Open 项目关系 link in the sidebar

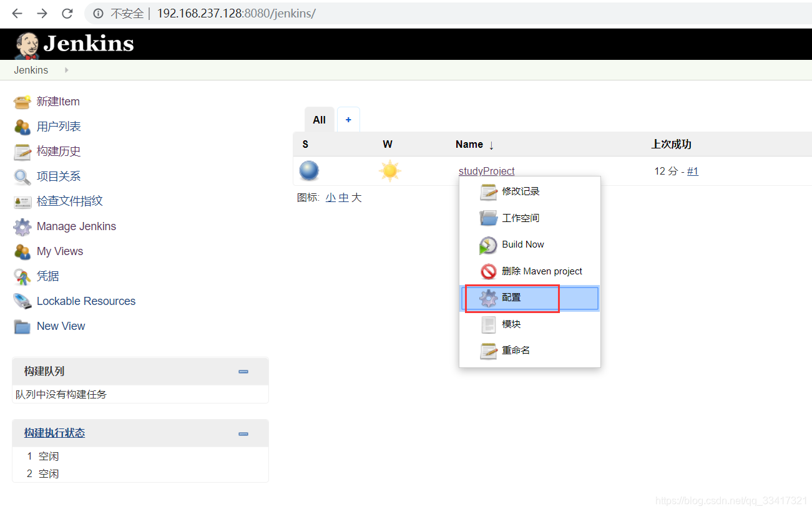[59, 176]
